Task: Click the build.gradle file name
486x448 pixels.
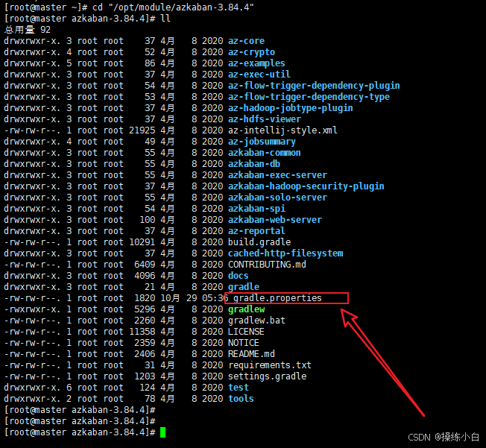Action: click(x=259, y=242)
